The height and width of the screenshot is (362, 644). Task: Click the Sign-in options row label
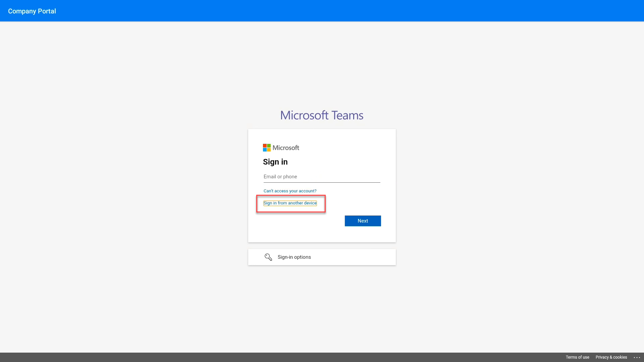tap(294, 257)
